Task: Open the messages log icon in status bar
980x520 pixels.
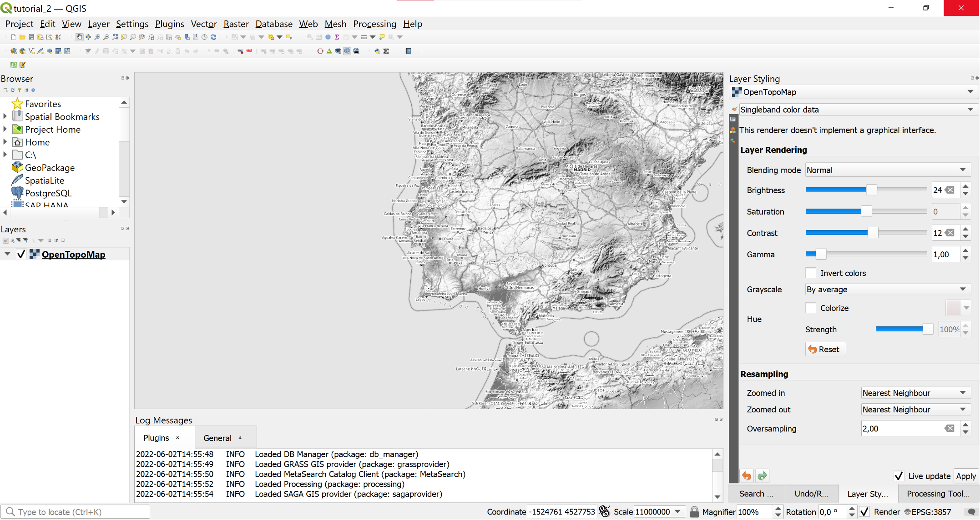Action: tap(971, 512)
